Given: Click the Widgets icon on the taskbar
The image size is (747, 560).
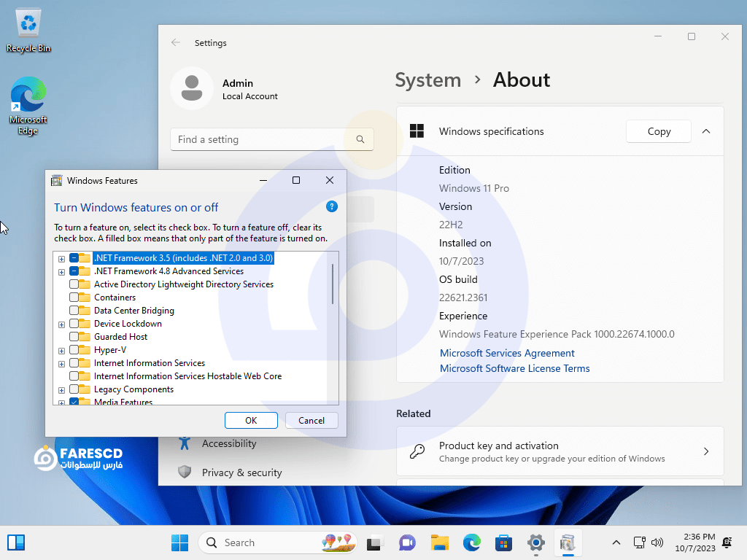Looking at the screenshot, I should click(16, 542).
